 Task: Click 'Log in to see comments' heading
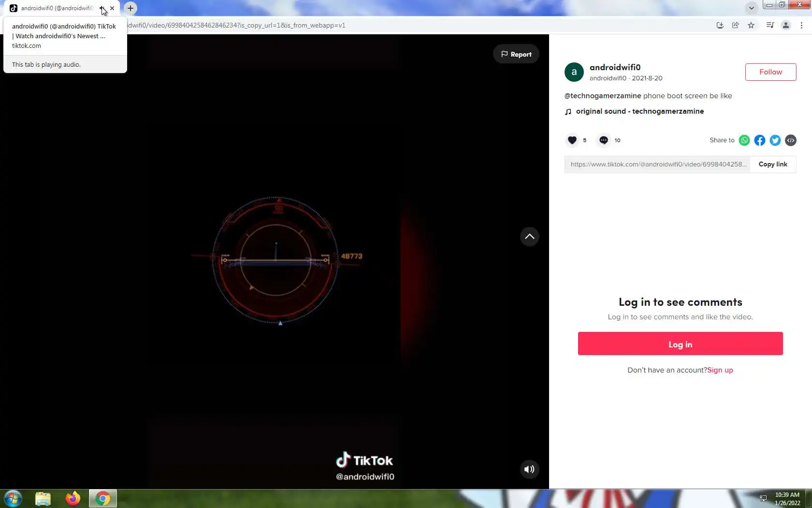pyautogui.click(x=680, y=302)
